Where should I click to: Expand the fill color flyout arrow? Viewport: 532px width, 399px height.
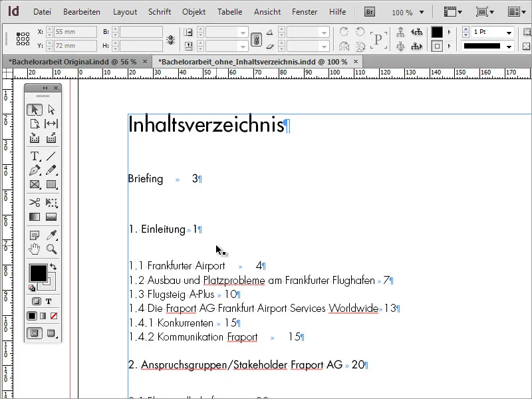coord(450,32)
